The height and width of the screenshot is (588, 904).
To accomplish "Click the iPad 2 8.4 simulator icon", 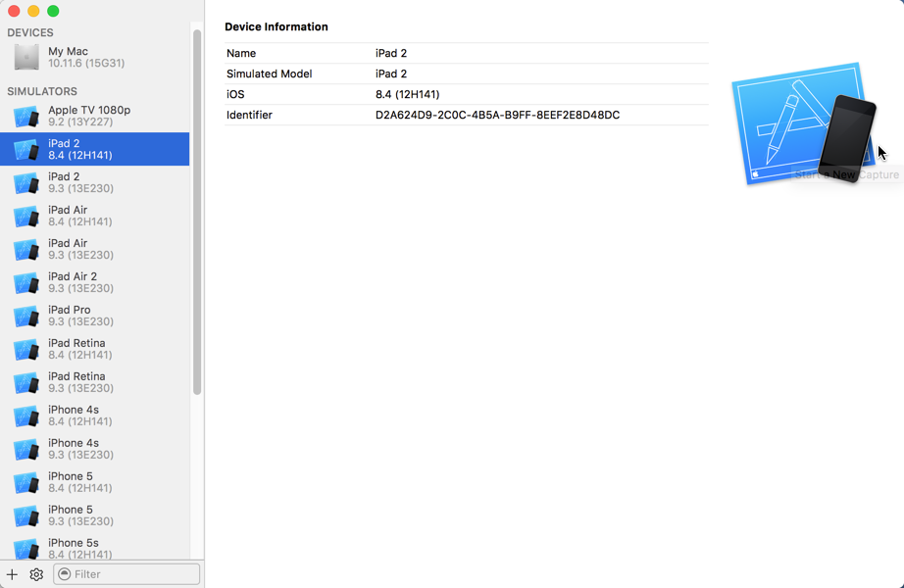I will pyautogui.click(x=25, y=149).
